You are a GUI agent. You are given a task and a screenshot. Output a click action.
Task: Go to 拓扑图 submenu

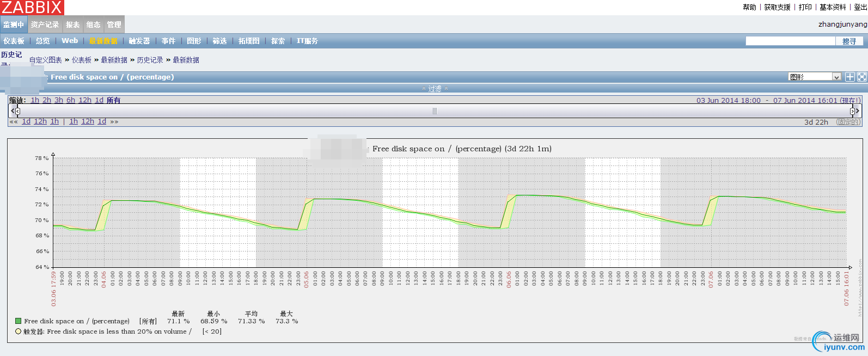[x=249, y=41]
